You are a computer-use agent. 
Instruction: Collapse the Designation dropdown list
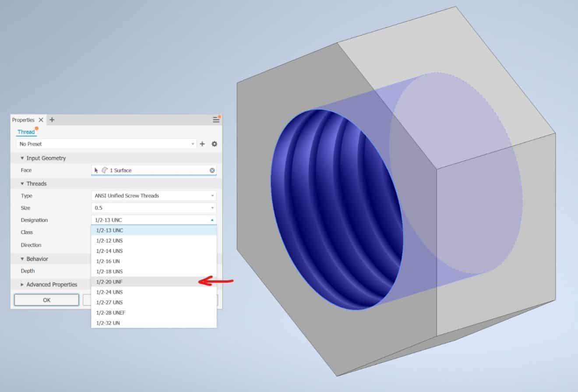pos(212,220)
